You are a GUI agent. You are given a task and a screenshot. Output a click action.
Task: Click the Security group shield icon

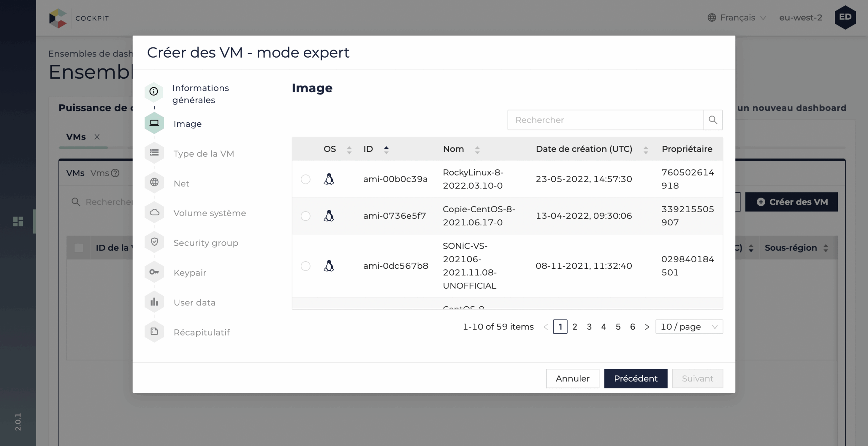(154, 242)
